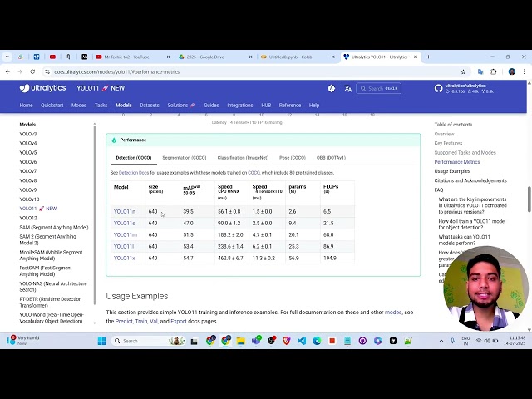Open YOLOv8 in Models sidebar
This screenshot has height=399, width=532.
click(27, 180)
